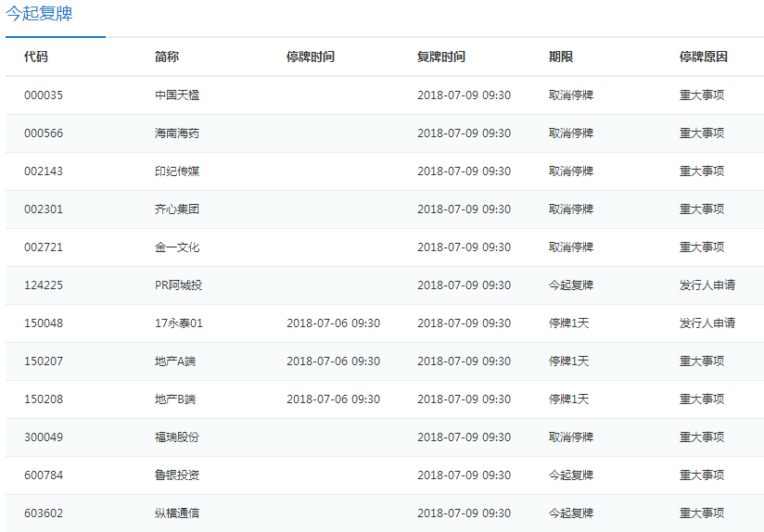
Task: Open stock code 000566
Action: [x=44, y=133]
